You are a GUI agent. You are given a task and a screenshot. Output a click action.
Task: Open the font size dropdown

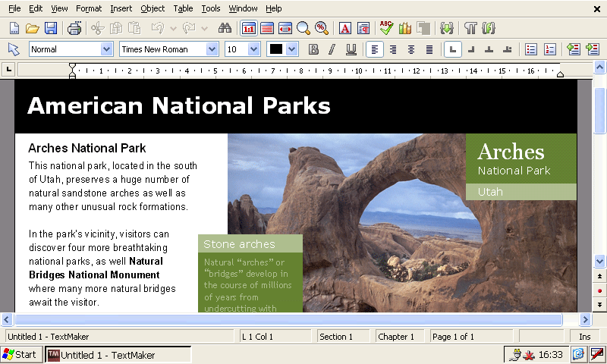[253, 49]
